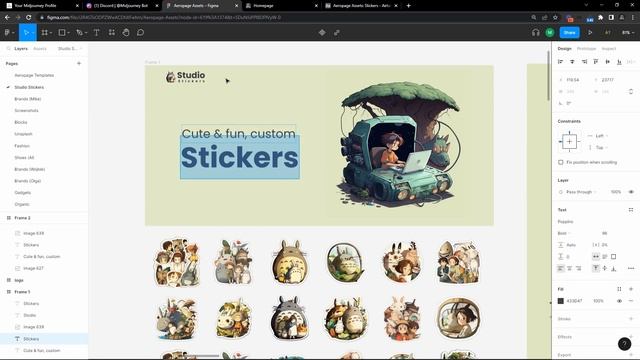Open zoom level dropdown

[x=628, y=33]
